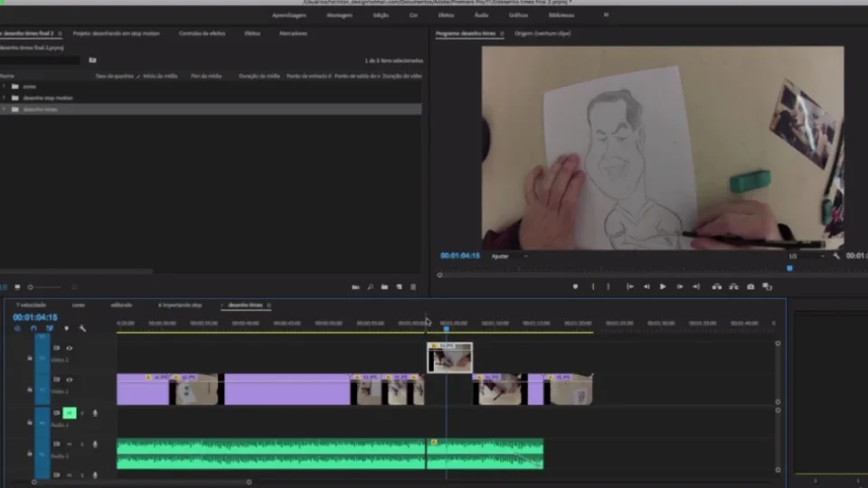This screenshot has height=488, width=868.
Task: Select the clip on Video 2 track
Action: pyautogui.click(x=449, y=358)
